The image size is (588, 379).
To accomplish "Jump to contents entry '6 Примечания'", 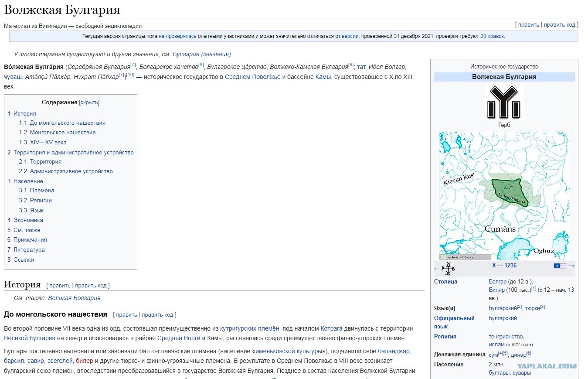I will [x=27, y=240].
